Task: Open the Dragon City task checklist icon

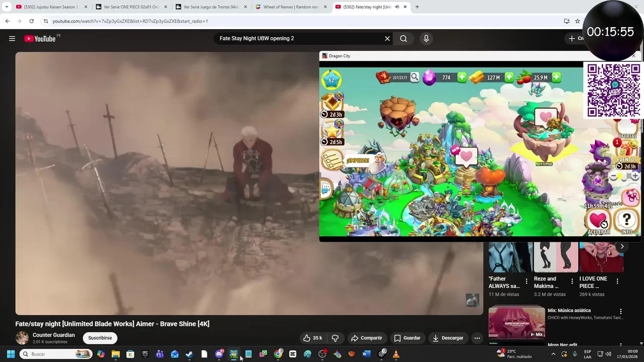Action: click(x=332, y=160)
